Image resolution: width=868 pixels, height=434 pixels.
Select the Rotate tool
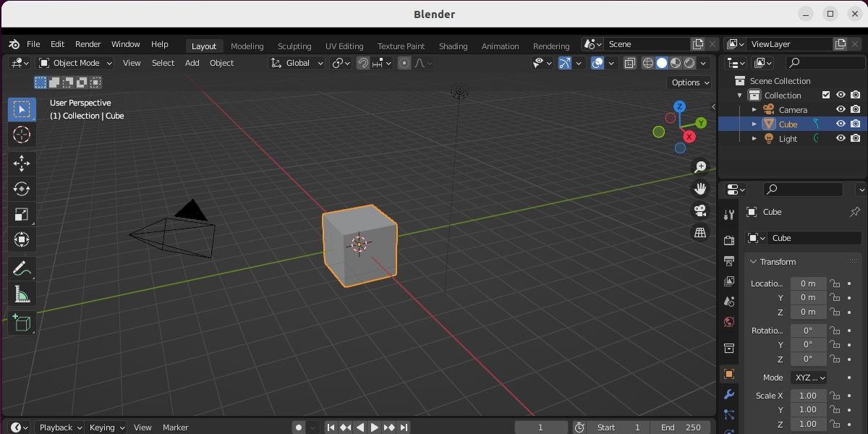[21, 189]
